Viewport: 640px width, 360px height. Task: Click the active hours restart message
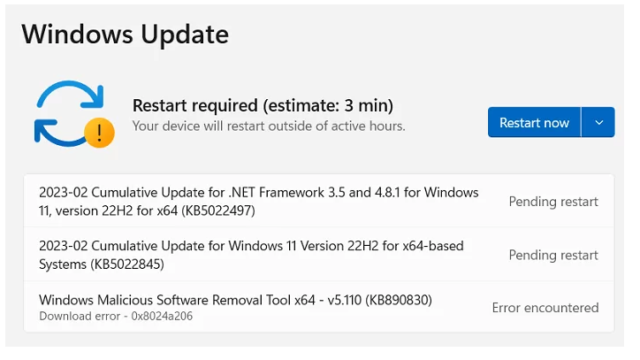[269, 126]
